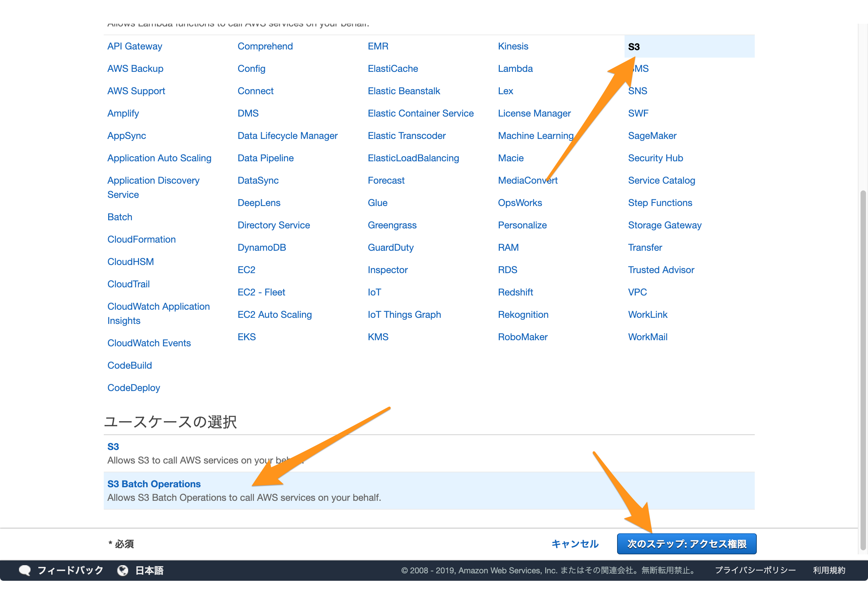Select DMS service
Image resolution: width=868 pixels, height=595 pixels.
point(248,114)
